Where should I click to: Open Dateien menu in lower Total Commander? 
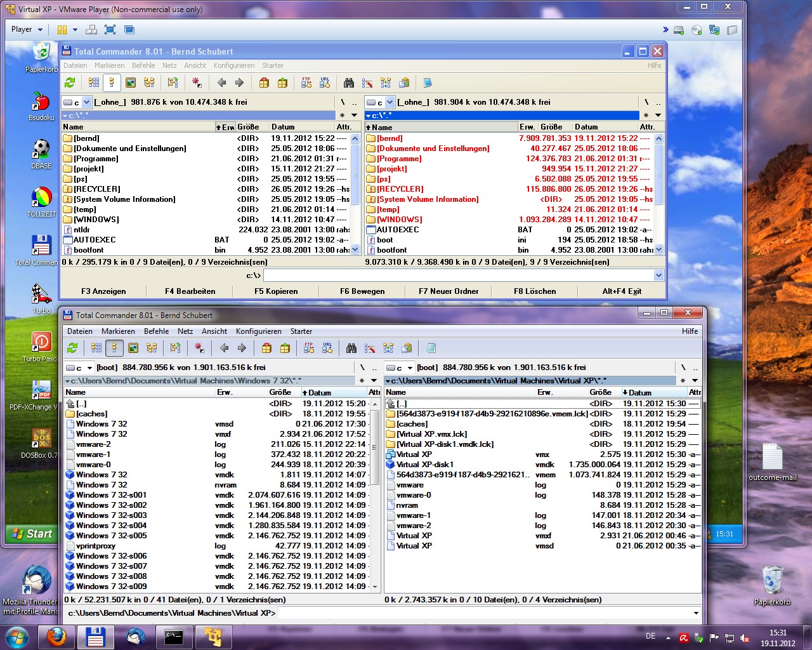[x=80, y=331]
